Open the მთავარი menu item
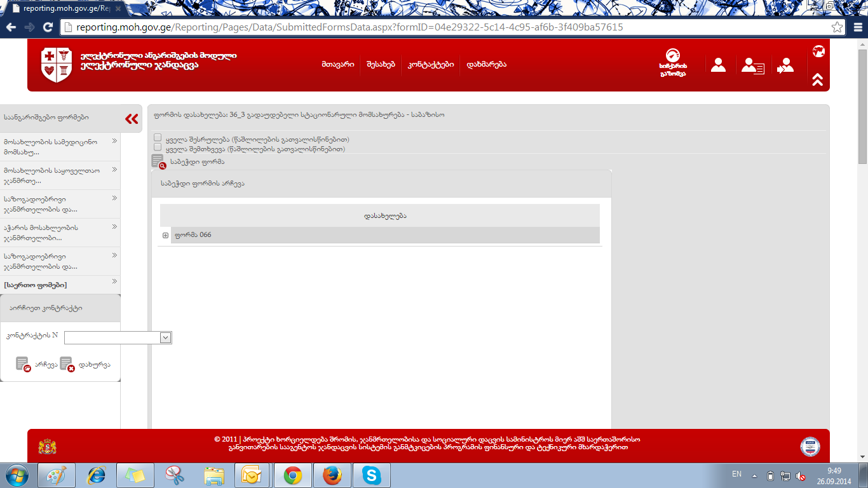868x488 pixels. [x=337, y=65]
